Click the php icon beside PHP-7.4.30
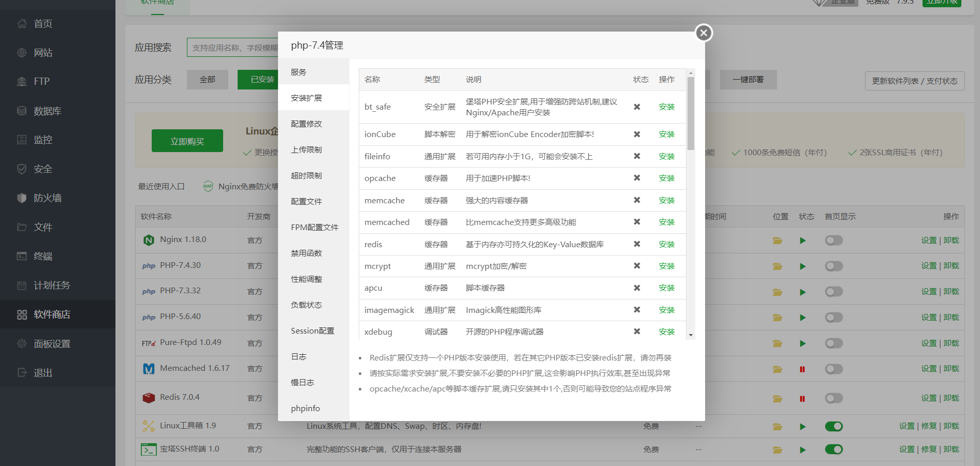 pyautogui.click(x=149, y=265)
